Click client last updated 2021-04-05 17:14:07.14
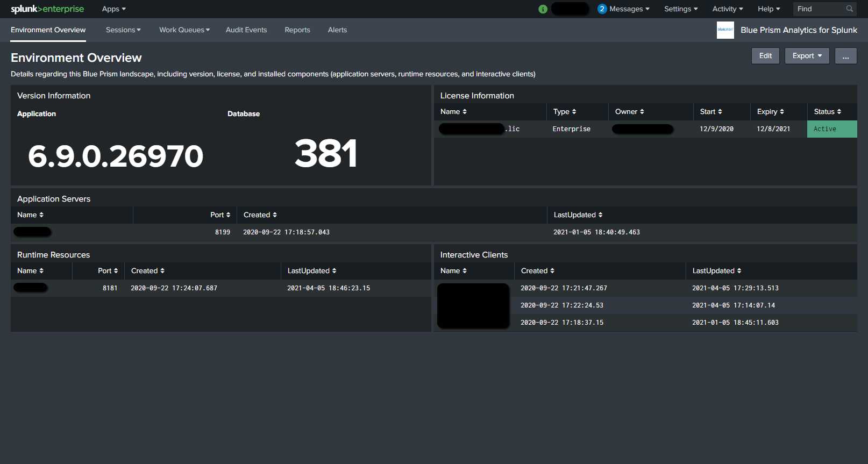Image resolution: width=868 pixels, height=464 pixels. click(x=734, y=305)
